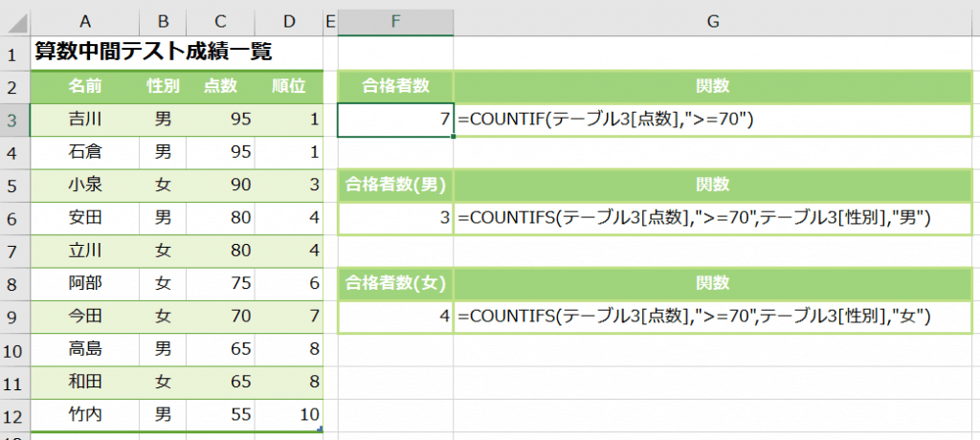Screen dimensions: 980x440
Task: Select the 合格者数(男) result cell showing 3
Action: tap(395, 218)
